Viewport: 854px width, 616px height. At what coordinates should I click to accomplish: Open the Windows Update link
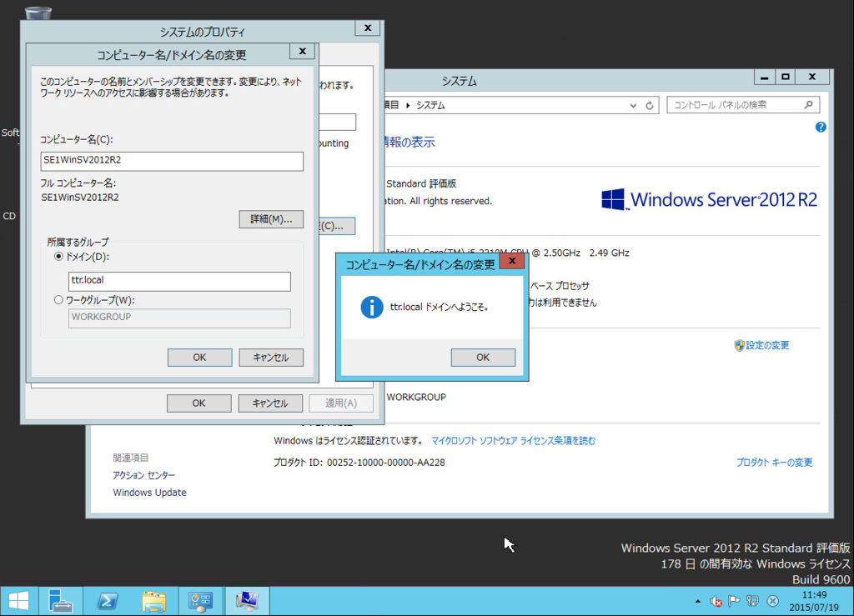[150, 493]
